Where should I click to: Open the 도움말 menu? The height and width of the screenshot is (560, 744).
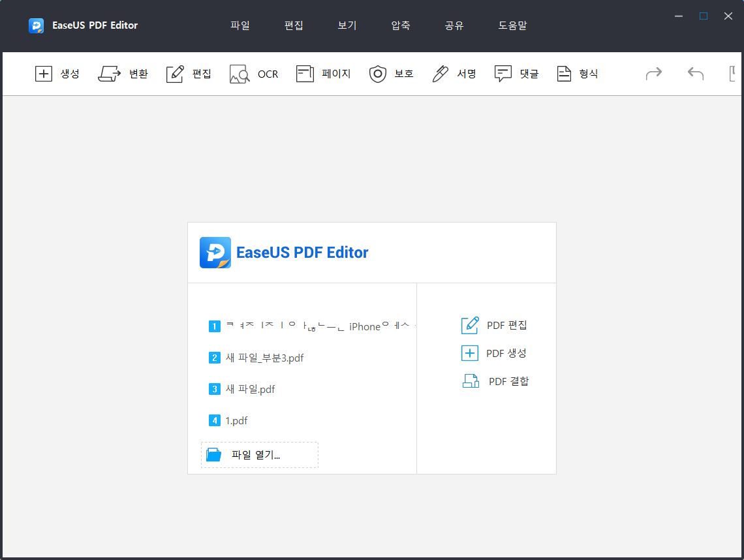tap(512, 25)
